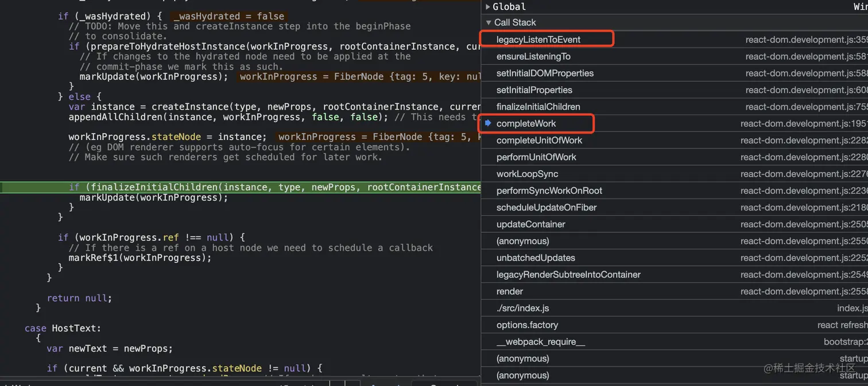
Task: Click the 'case HostText:' code line
Action: (x=63, y=328)
